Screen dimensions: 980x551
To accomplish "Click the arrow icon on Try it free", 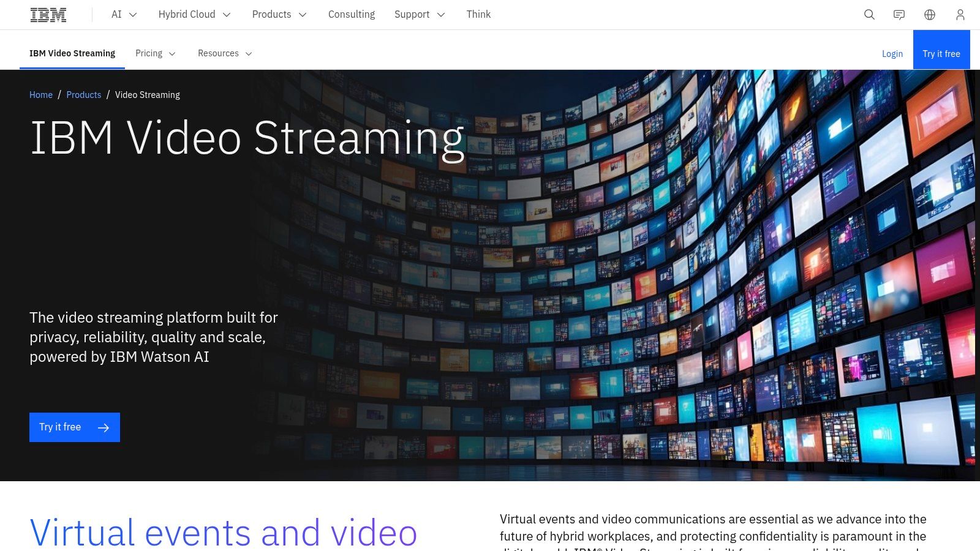I will point(105,427).
